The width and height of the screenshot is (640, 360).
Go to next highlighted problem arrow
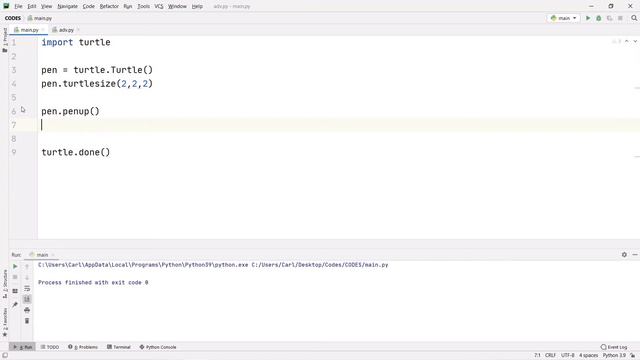tap(635, 42)
